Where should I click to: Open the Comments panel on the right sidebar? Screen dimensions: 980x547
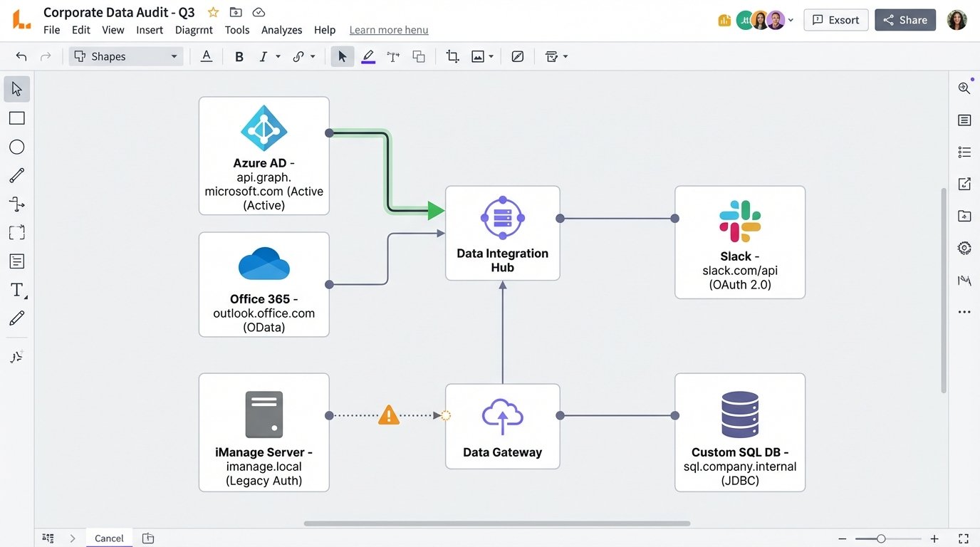tap(964, 120)
